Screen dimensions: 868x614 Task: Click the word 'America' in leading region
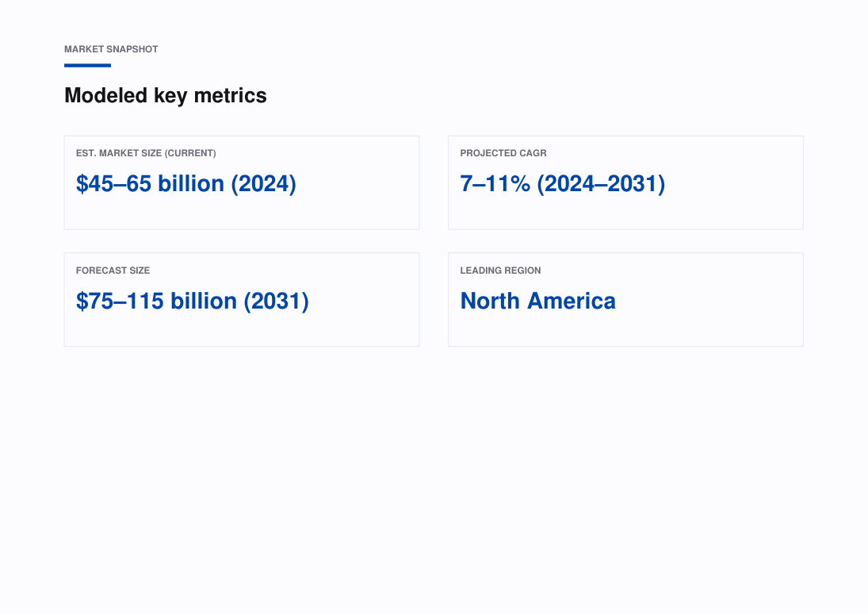(572, 301)
